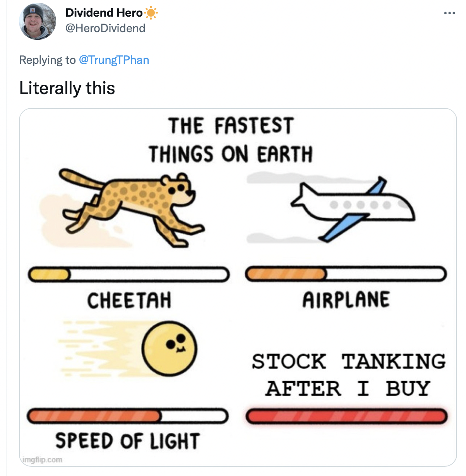This screenshot has width=466, height=476.
Task: Click the "Stock Tanking After I Buy" caption
Action: pyautogui.click(x=348, y=375)
